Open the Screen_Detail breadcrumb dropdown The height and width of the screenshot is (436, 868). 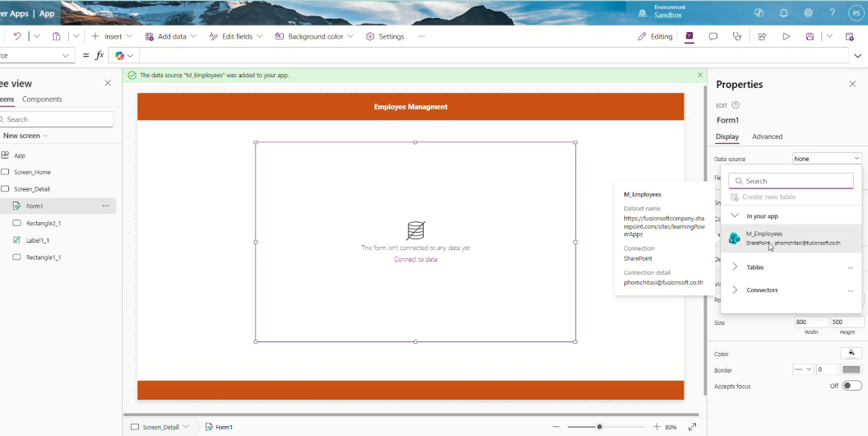[x=185, y=427]
